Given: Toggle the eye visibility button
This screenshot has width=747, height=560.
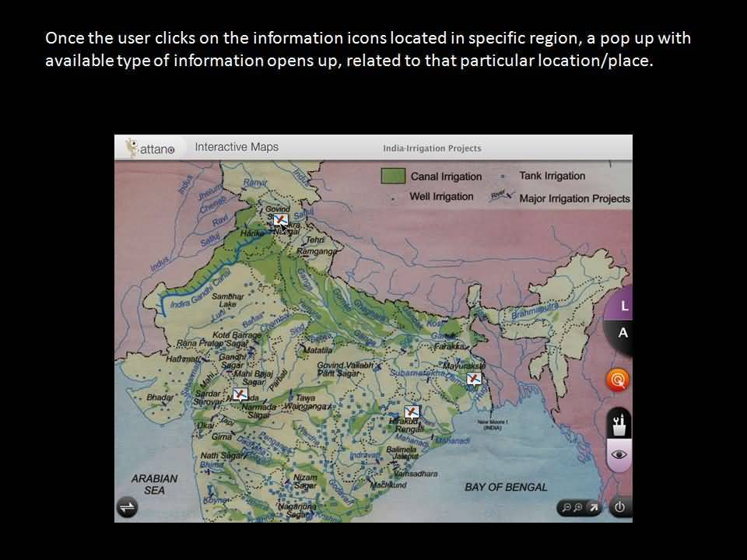Looking at the screenshot, I should (x=619, y=455).
